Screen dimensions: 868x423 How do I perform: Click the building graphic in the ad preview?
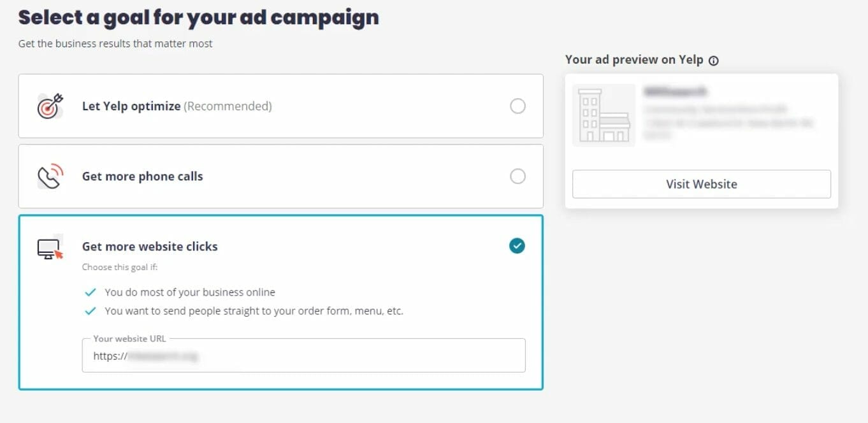pos(603,115)
